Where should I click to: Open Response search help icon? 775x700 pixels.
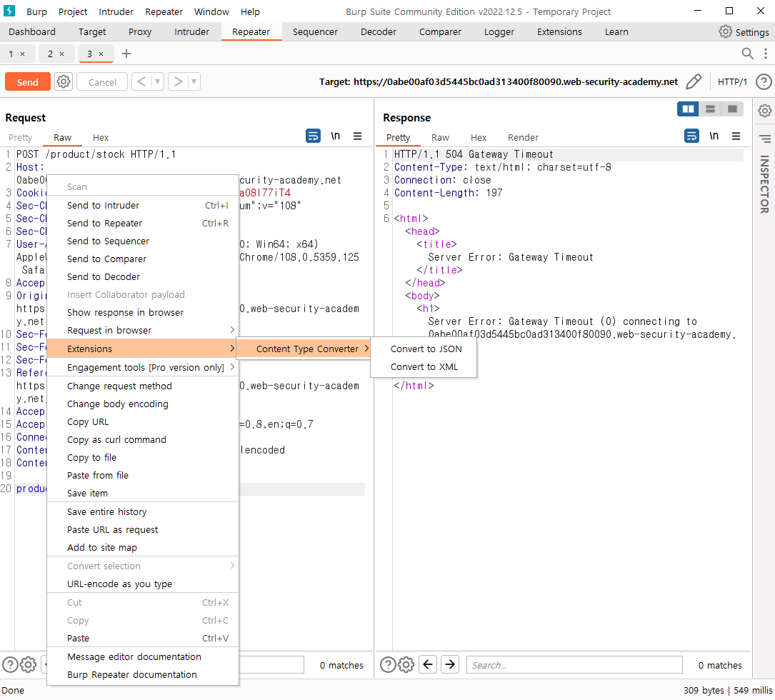tap(387, 665)
